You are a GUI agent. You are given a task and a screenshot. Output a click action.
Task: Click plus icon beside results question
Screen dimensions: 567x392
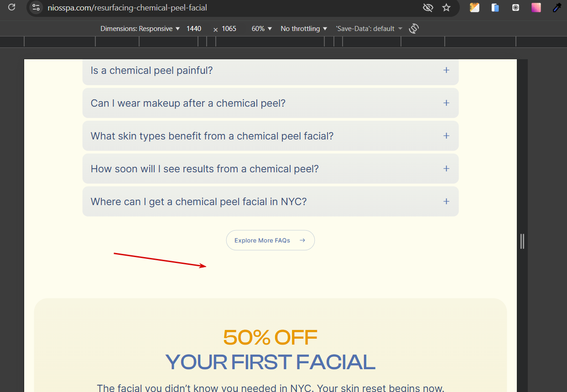point(446,169)
